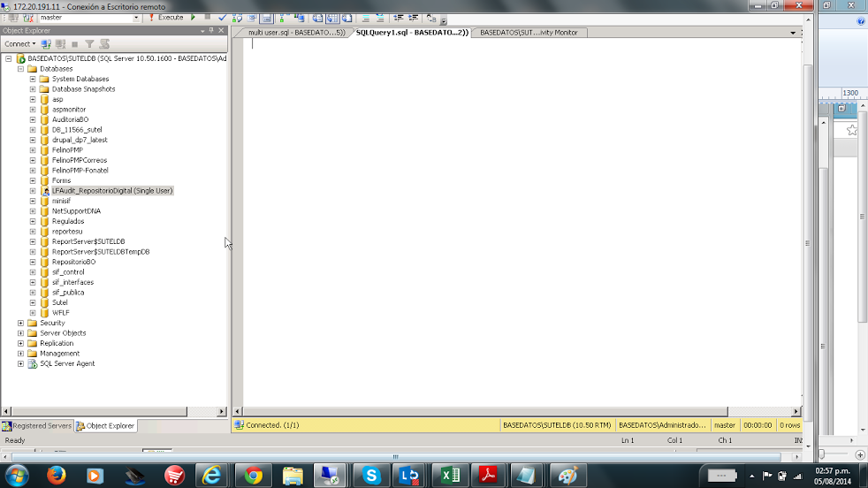Image resolution: width=868 pixels, height=488 pixels.
Task: Open the database selector dropdown showing master
Action: coord(136,18)
